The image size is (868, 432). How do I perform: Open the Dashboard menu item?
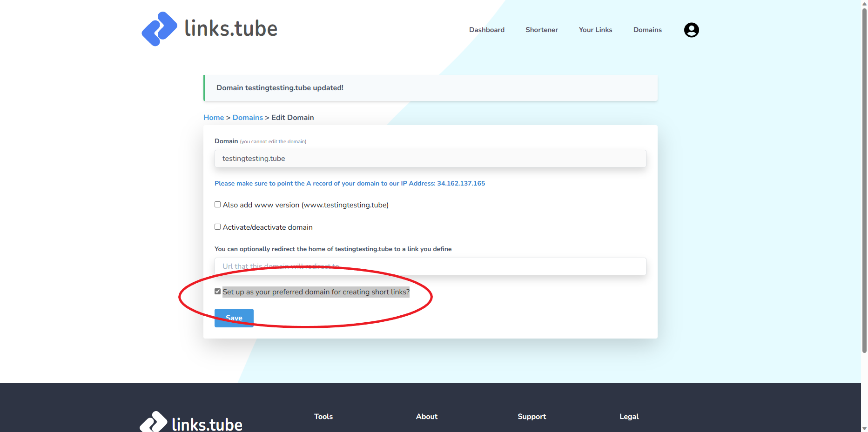tap(486, 30)
